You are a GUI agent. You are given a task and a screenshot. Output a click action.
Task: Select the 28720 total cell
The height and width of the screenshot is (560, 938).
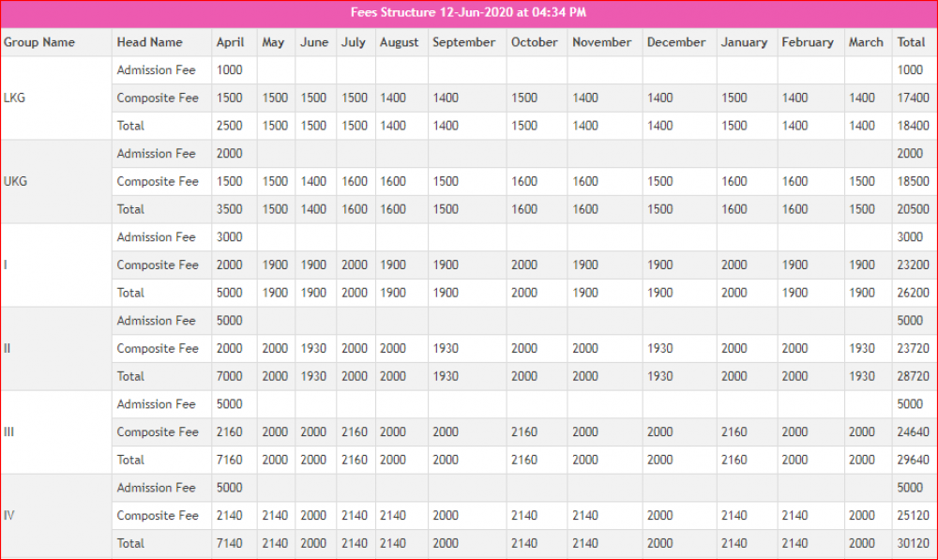(913, 376)
